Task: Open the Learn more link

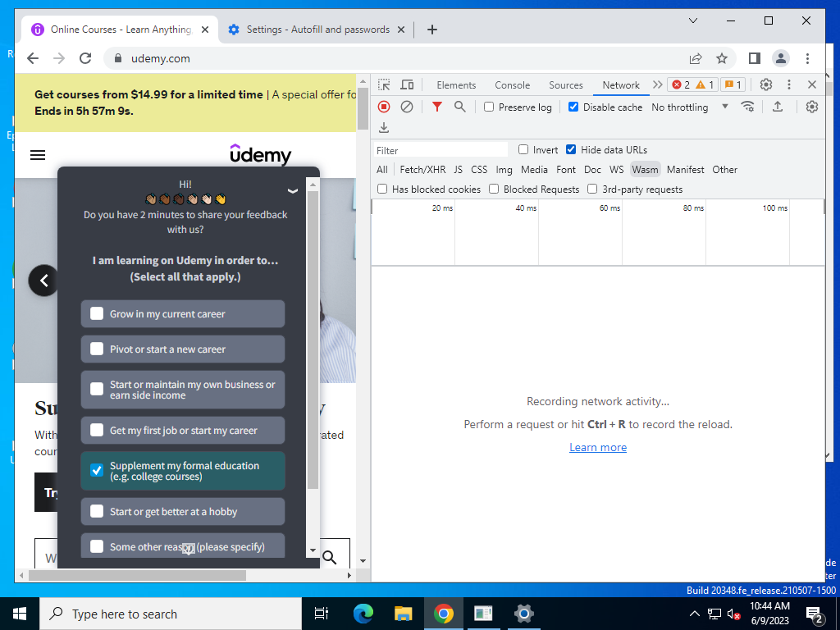Action: (598, 447)
